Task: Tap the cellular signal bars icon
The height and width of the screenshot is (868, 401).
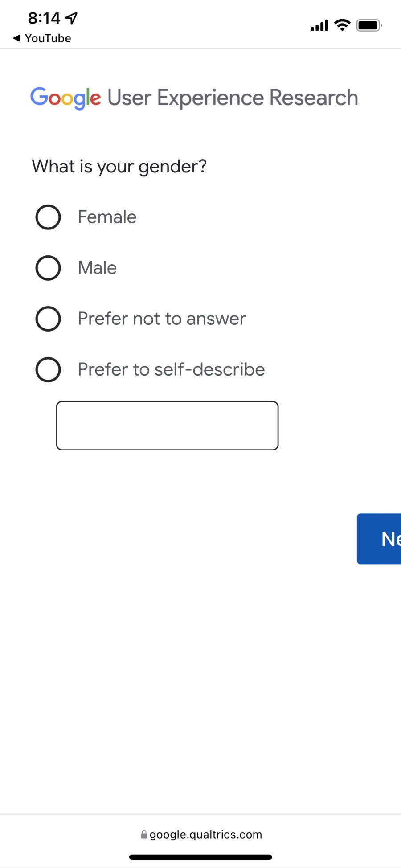Action: 319,26
